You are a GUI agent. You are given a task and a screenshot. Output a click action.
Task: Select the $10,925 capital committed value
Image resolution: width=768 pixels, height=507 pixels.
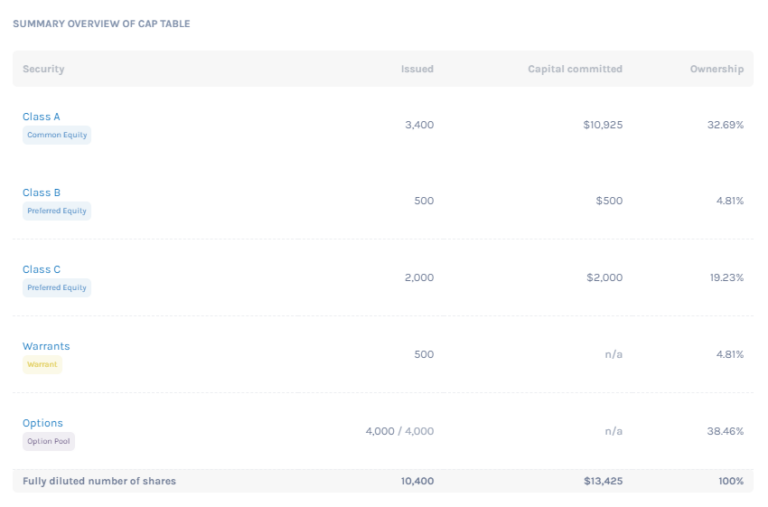click(602, 125)
